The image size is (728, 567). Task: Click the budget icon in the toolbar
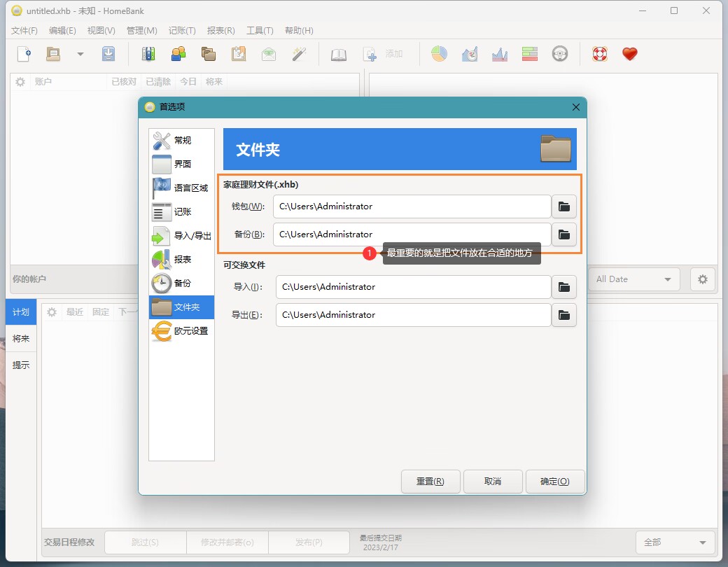[x=269, y=54]
